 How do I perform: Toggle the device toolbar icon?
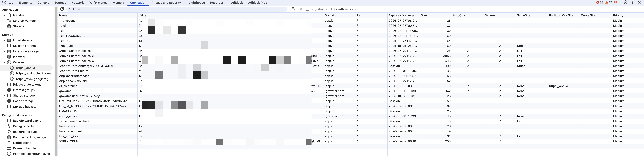click(11, 3)
